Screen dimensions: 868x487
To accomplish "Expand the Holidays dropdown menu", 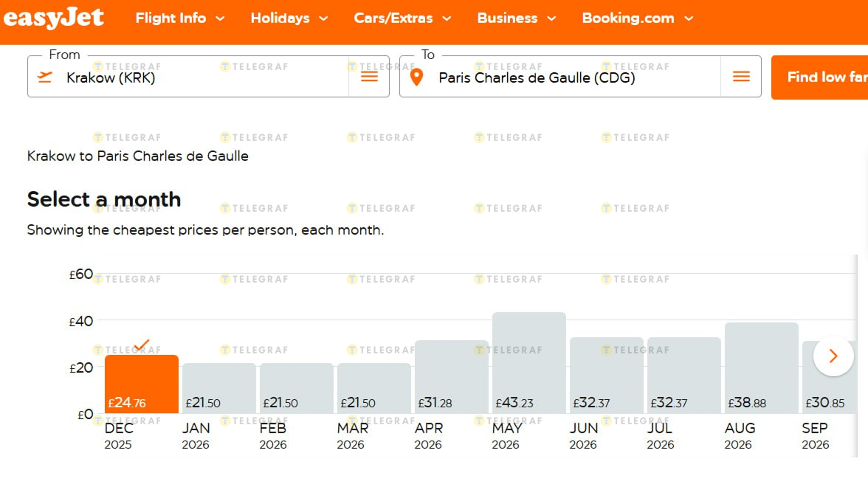I will click(x=289, y=18).
